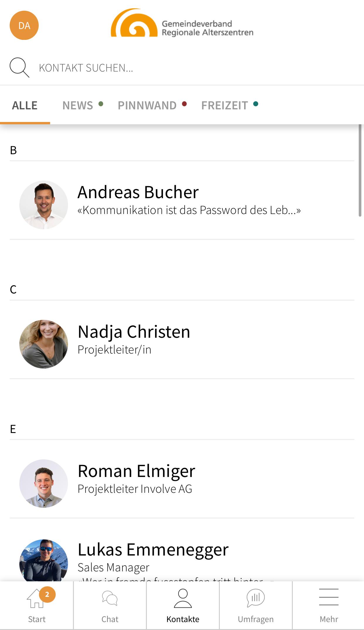The image size is (364, 630).
Task: Select the Kontakte person icon
Action: (183, 598)
